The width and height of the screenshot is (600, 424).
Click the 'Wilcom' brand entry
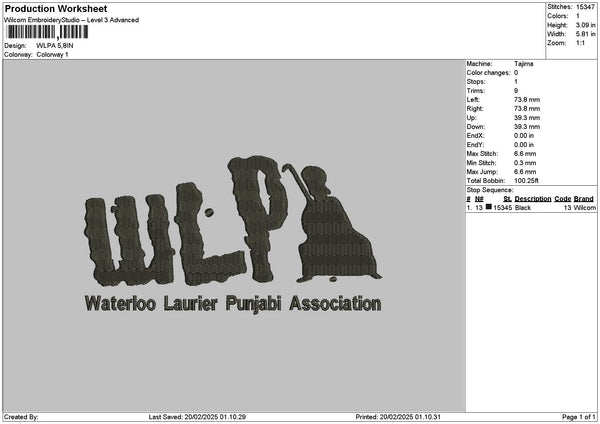pos(585,208)
